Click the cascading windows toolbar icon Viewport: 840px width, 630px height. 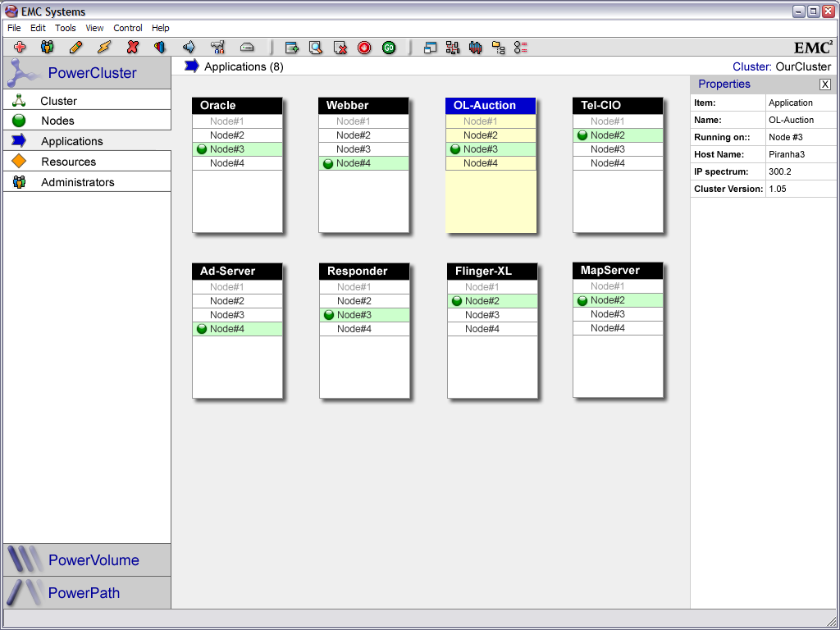tap(430, 48)
